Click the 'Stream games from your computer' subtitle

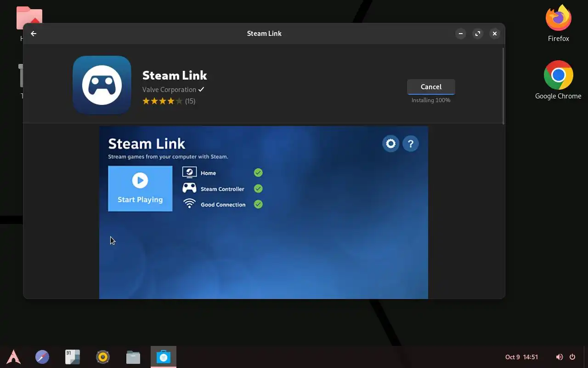pyautogui.click(x=168, y=156)
